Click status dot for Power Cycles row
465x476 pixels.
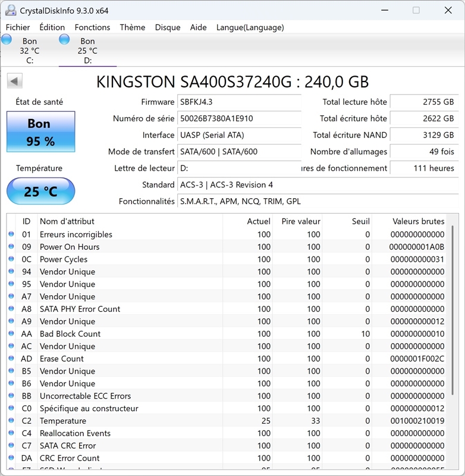point(11,259)
